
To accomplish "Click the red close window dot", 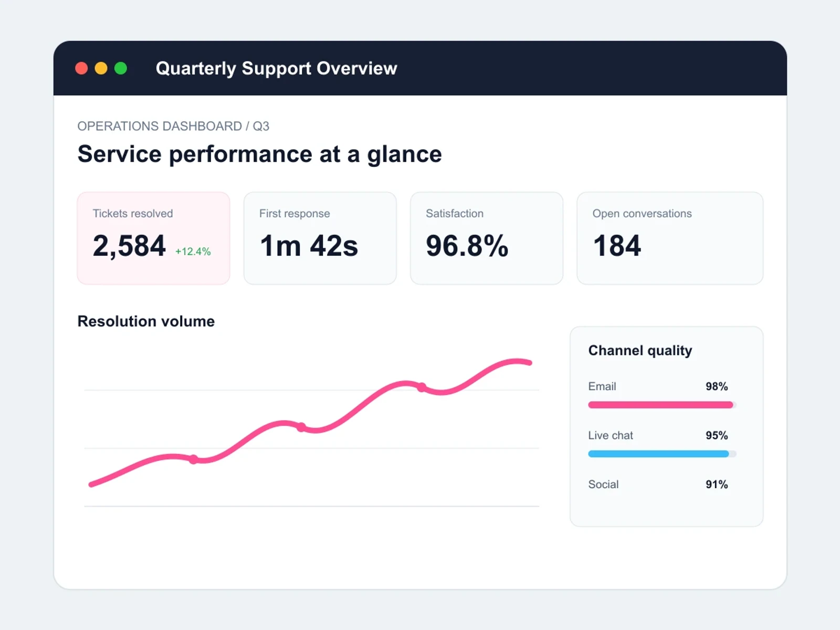I will pyautogui.click(x=81, y=68).
